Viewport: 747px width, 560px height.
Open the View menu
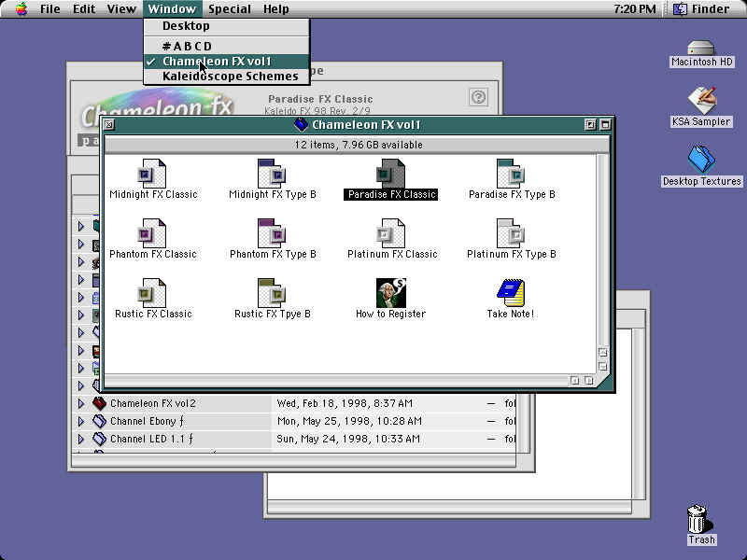click(121, 8)
